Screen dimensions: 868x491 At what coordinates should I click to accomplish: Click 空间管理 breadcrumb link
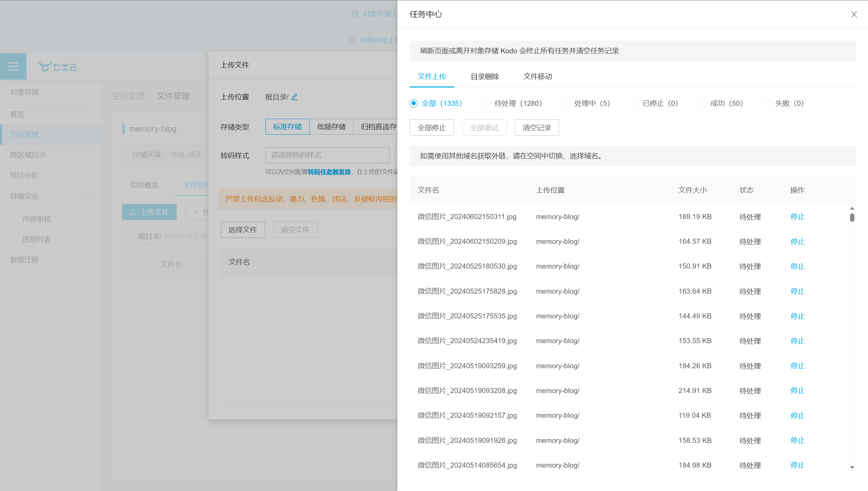pyautogui.click(x=128, y=96)
